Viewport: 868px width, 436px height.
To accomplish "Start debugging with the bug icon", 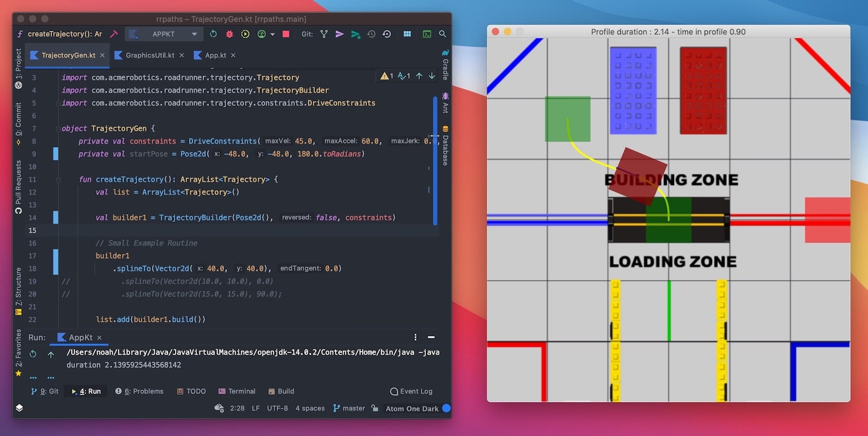I will coord(230,34).
